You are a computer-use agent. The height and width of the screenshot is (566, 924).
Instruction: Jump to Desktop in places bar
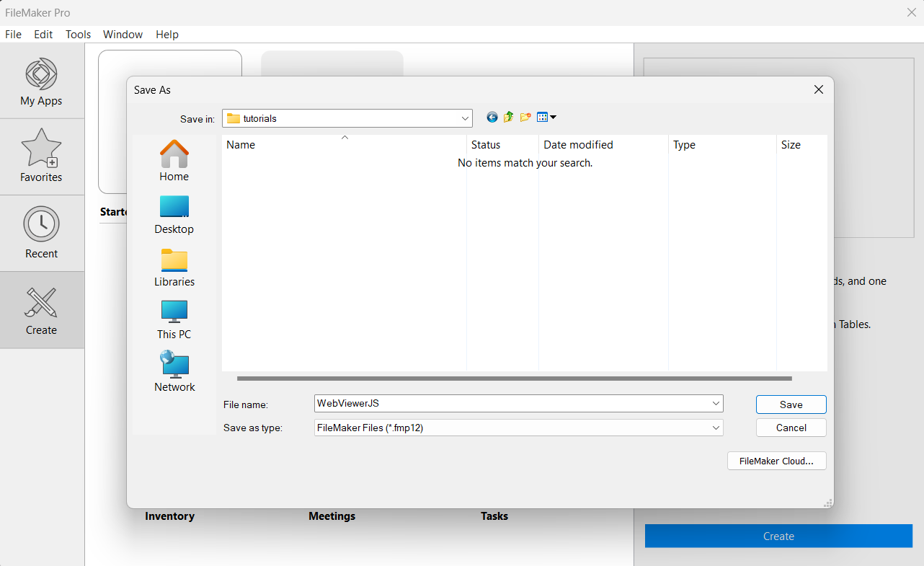click(x=174, y=214)
